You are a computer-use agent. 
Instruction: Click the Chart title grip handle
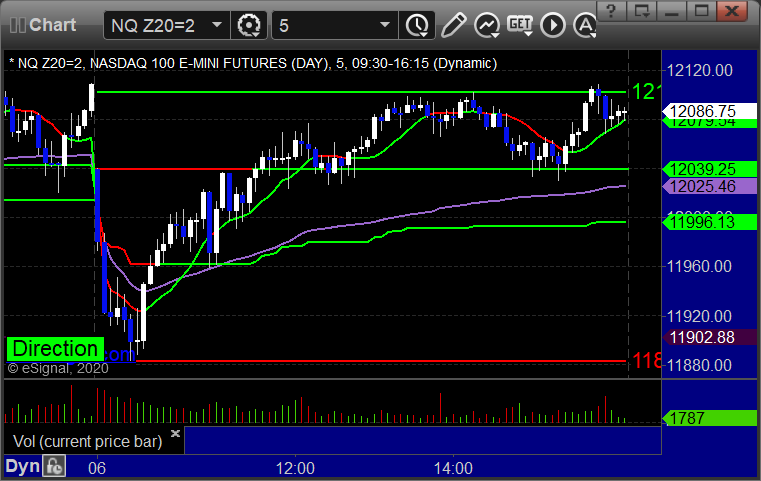click(18, 25)
